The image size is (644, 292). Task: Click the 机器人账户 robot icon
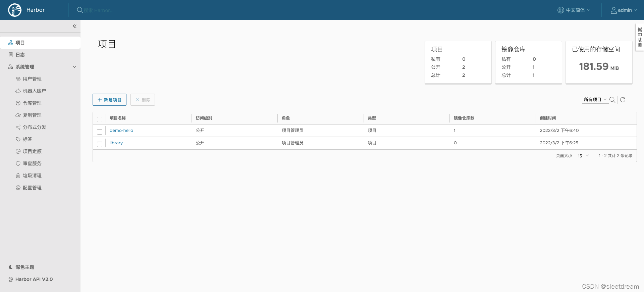point(18,91)
